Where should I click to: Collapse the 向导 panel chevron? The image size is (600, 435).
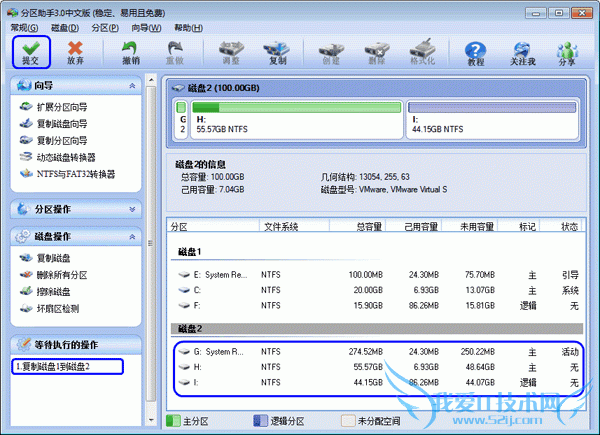[132, 86]
